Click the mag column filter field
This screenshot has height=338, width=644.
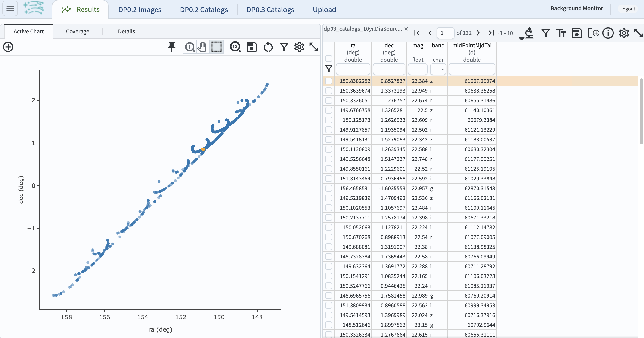[417, 69]
